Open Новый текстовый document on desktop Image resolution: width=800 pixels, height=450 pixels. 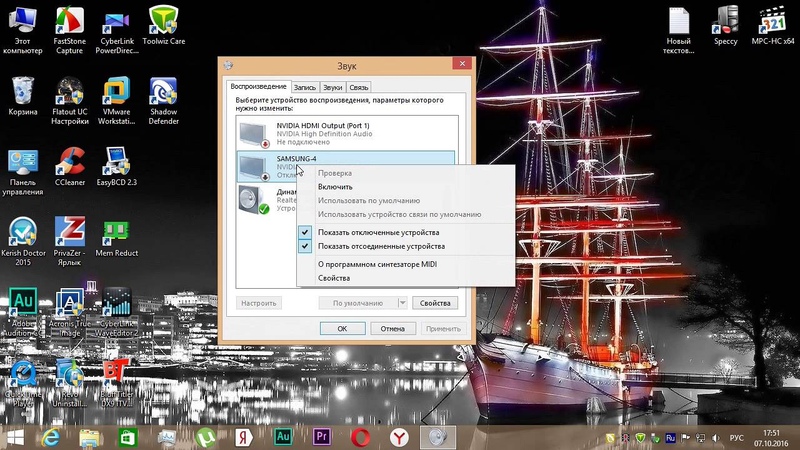click(x=678, y=31)
